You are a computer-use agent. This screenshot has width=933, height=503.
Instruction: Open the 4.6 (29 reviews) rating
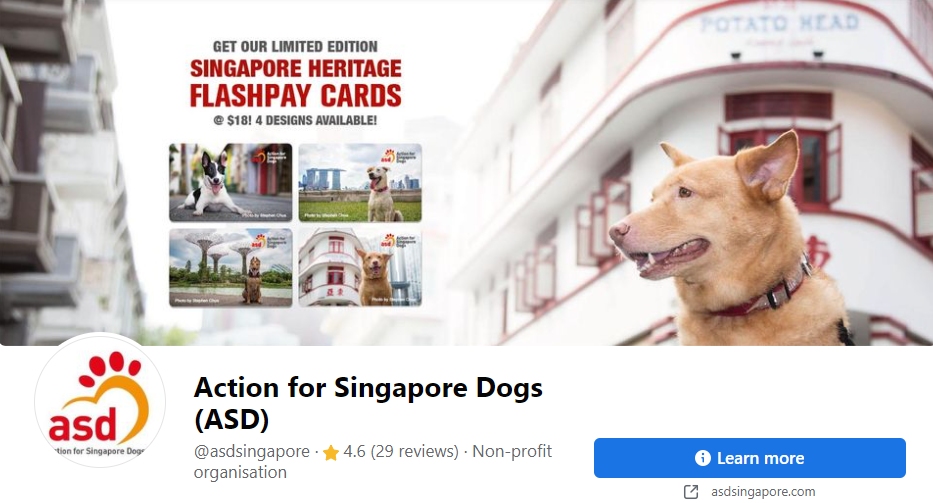tap(401, 451)
